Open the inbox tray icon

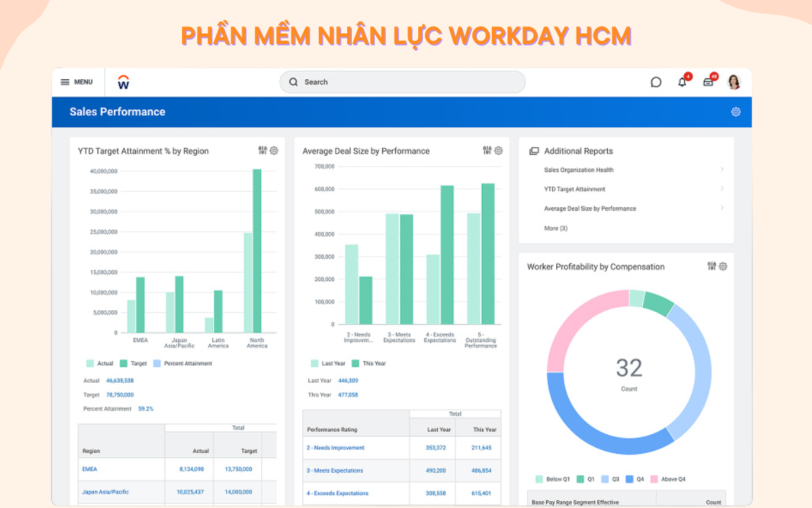click(x=708, y=82)
